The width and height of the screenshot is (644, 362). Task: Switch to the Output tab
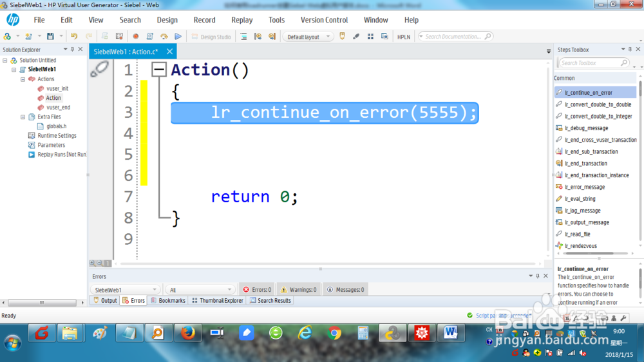[105, 301]
